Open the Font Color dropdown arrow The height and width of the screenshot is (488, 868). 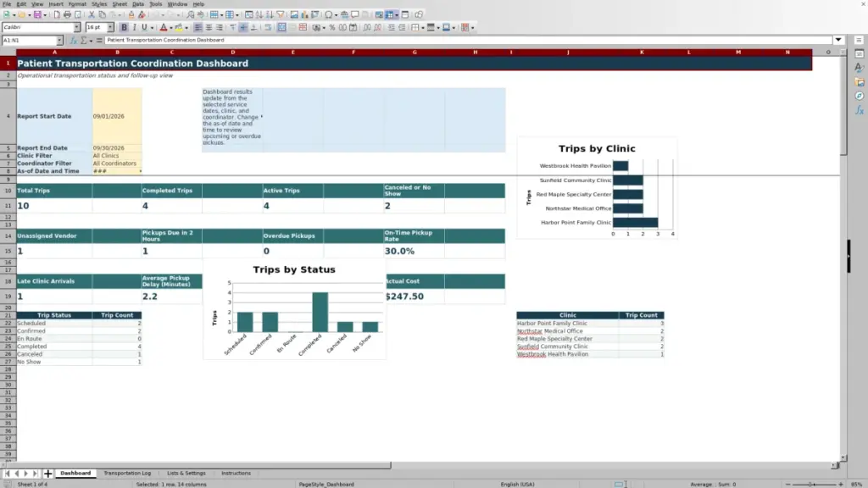pos(171,28)
